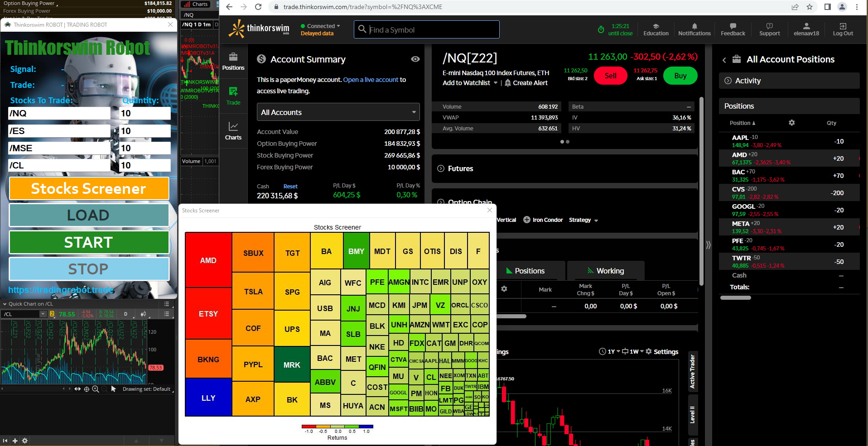The image size is (868, 446).
Task: Collapse the right positions panel
Action: 708,245
